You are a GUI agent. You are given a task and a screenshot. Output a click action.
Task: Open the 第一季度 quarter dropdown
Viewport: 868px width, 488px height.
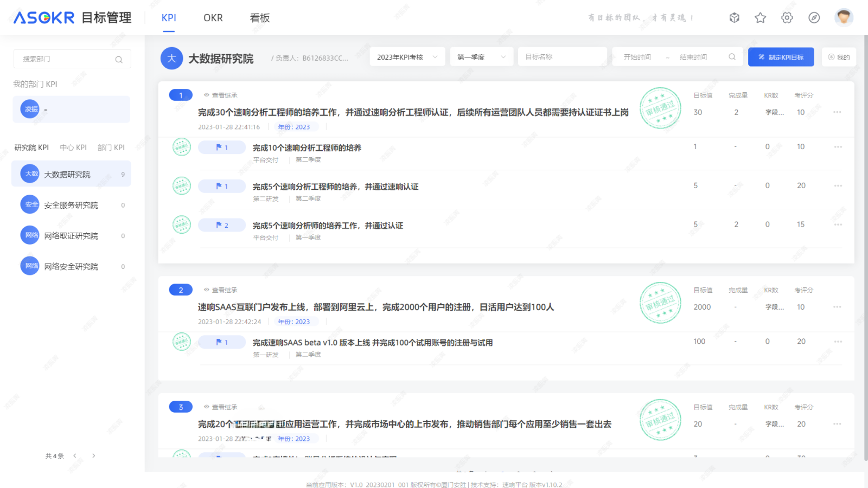481,57
